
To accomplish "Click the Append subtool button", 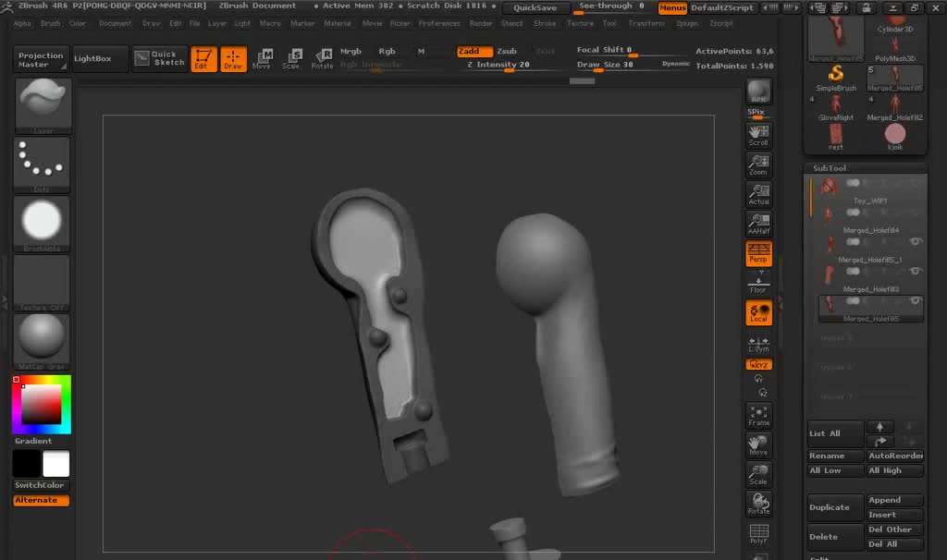I will tap(894, 500).
